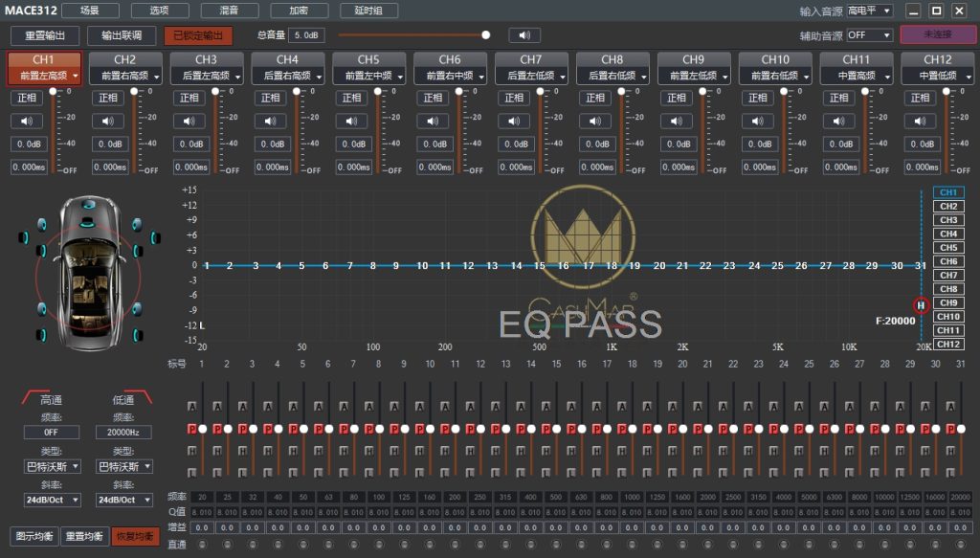Image resolution: width=980 pixels, height=558 pixels.
Task: Mute channel CH10 using its speaker icon
Action: (x=758, y=121)
